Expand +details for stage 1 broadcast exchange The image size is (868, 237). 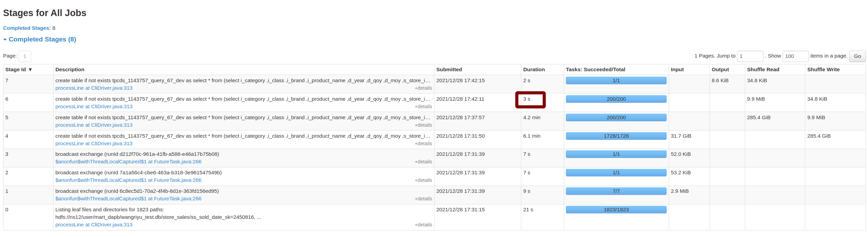tap(423, 199)
